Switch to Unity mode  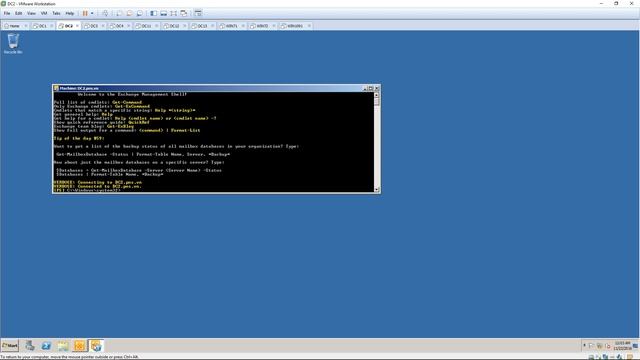pos(184,13)
